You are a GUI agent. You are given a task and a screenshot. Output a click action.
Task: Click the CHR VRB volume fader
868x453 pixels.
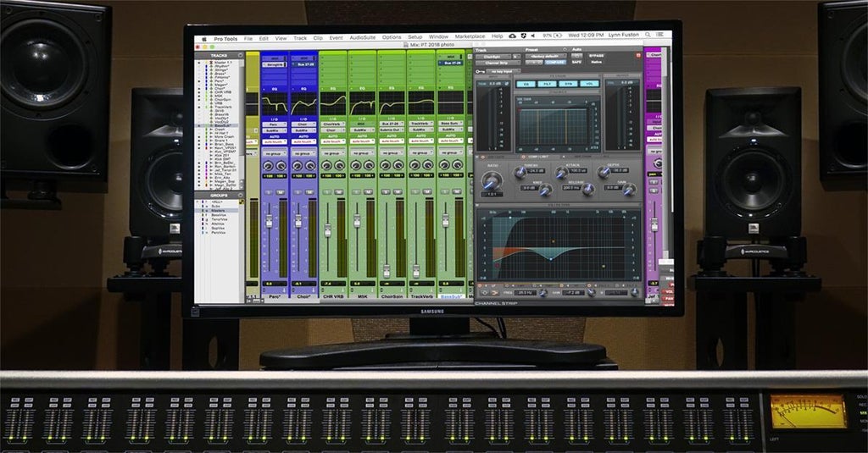[x=327, y=229]
